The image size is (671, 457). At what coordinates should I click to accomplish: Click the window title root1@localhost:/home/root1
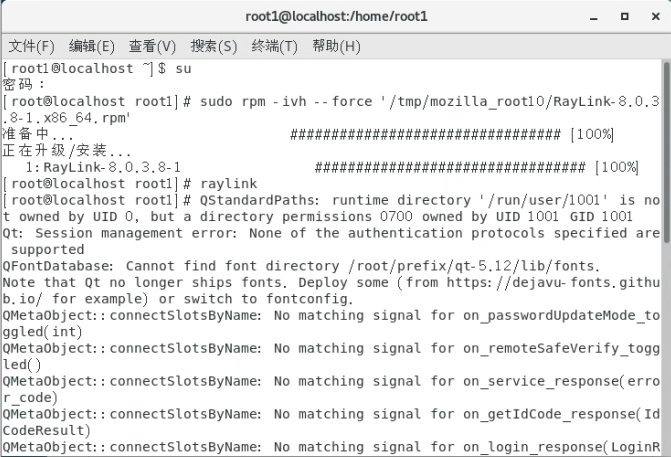point(336,16)
